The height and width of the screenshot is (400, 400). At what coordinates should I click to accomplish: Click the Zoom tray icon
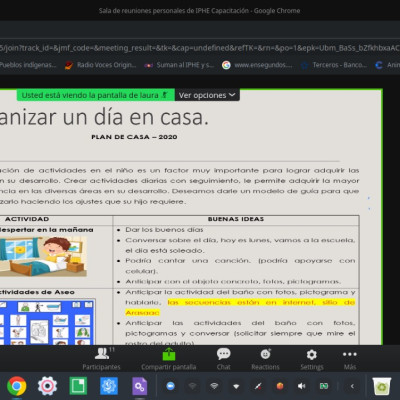point(170,386)
